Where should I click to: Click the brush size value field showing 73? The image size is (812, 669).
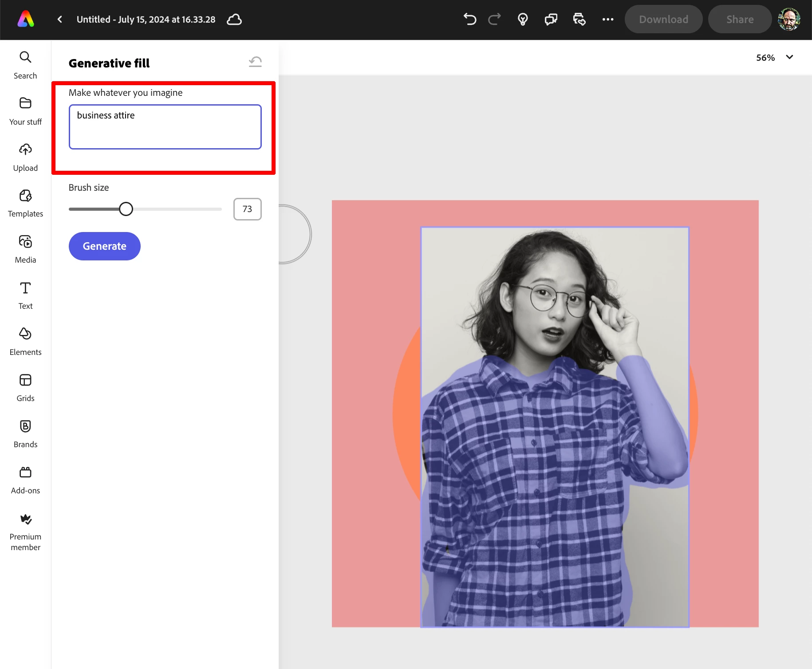point(247,209)
